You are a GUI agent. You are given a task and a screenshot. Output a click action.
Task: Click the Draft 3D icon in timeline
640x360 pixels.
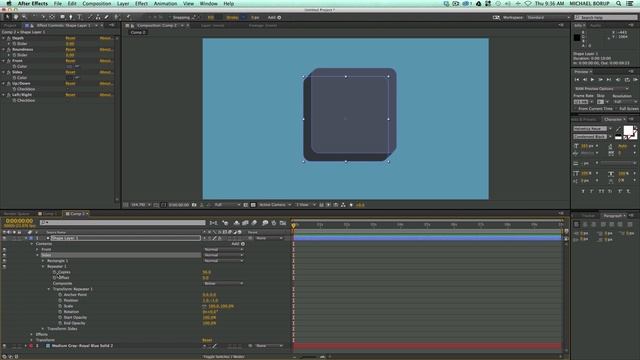(225, 223)
